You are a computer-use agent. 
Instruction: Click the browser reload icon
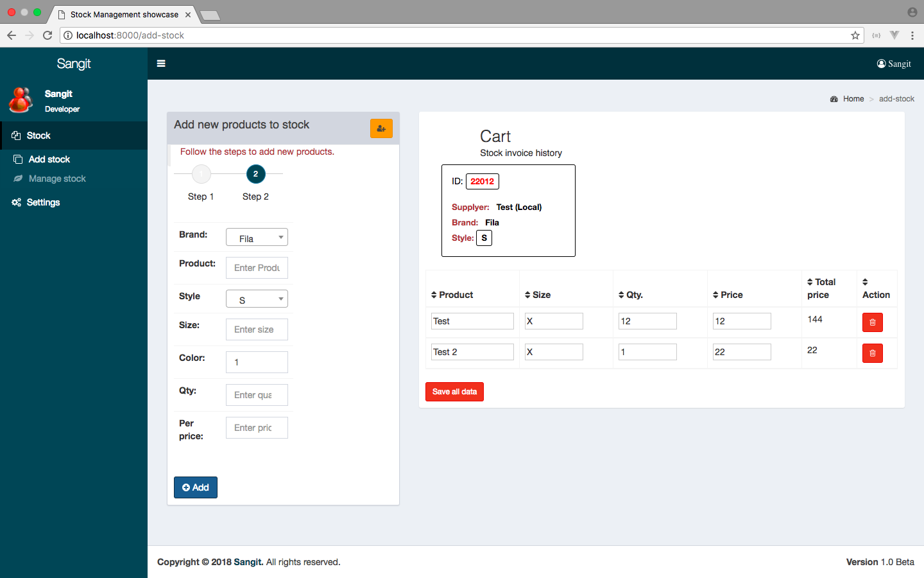(47, 35)
